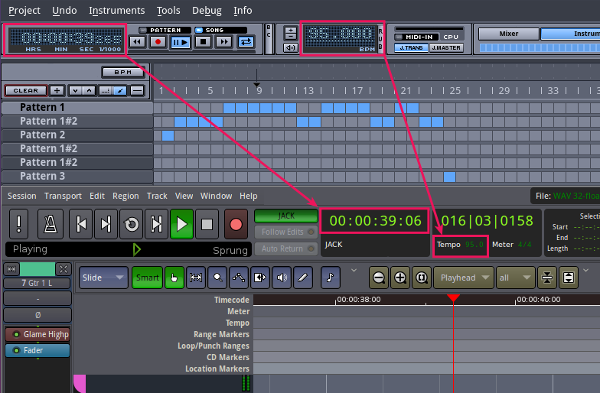This screenshot has height=393, width=600.
Task: Select the Audition speaker tool
Action: point(282,277)
